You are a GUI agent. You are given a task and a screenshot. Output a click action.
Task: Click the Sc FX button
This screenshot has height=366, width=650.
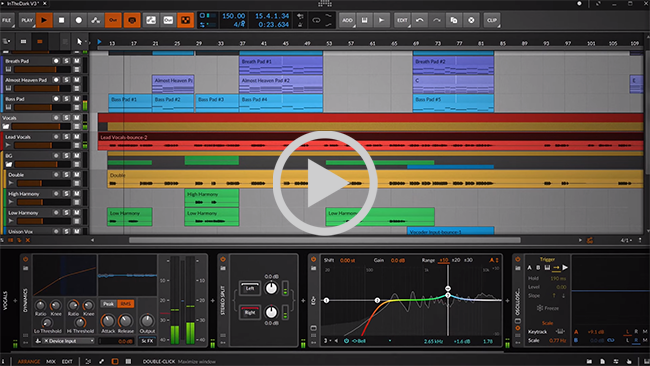[x=147, y=341]
